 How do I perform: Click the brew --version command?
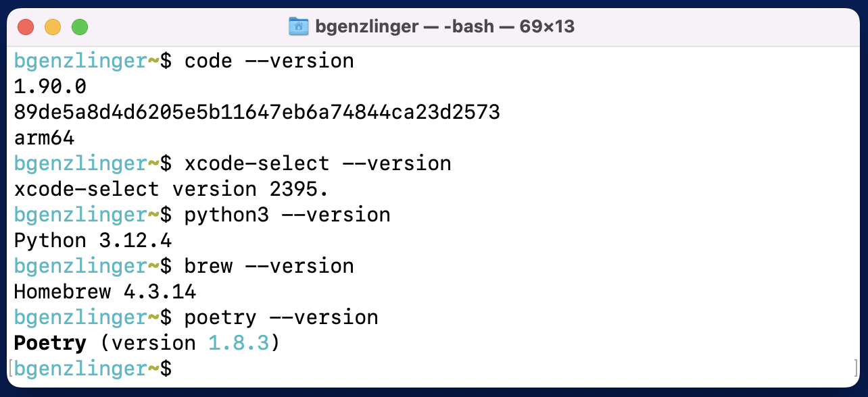tap(269, 267)
